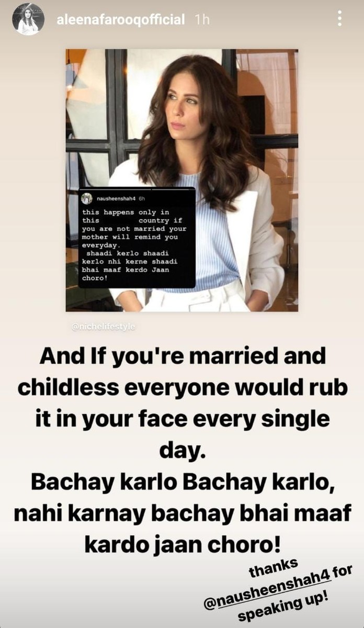Open the three-dot more options menu
This screenshot has width=364, height=628.
340,19
